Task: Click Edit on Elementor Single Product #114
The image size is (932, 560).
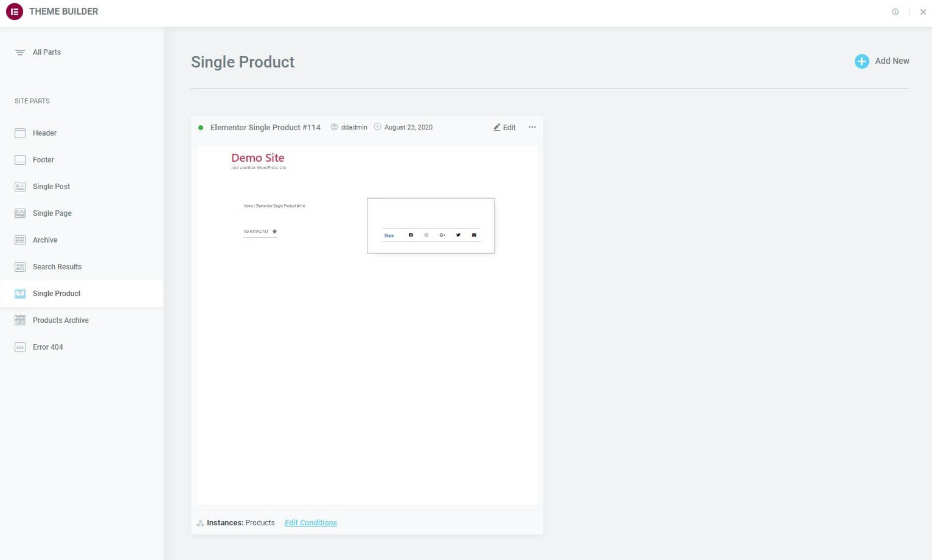Action: click(x=504, y=127)
